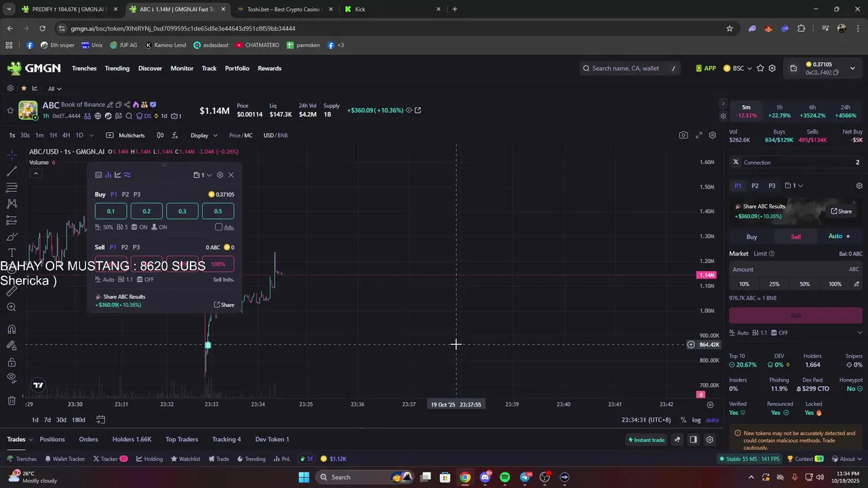Toggle the Adv. checkbox in buy panel

coord(218,227)
